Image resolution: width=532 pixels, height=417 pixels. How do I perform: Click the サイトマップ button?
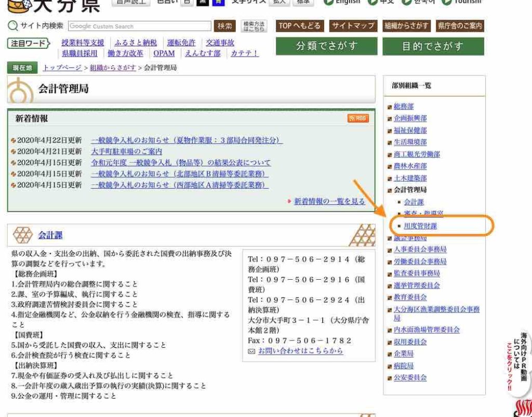(353, 26)
